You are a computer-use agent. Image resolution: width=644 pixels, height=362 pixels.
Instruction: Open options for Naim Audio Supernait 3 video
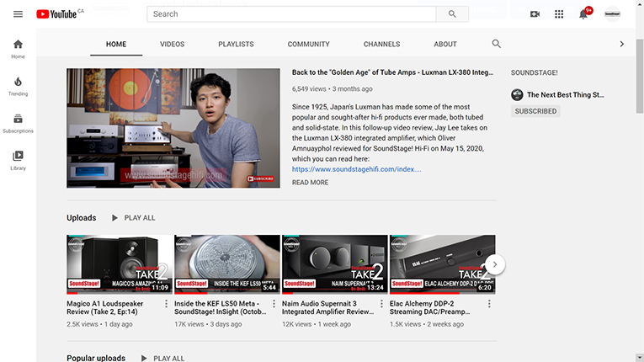381,304
